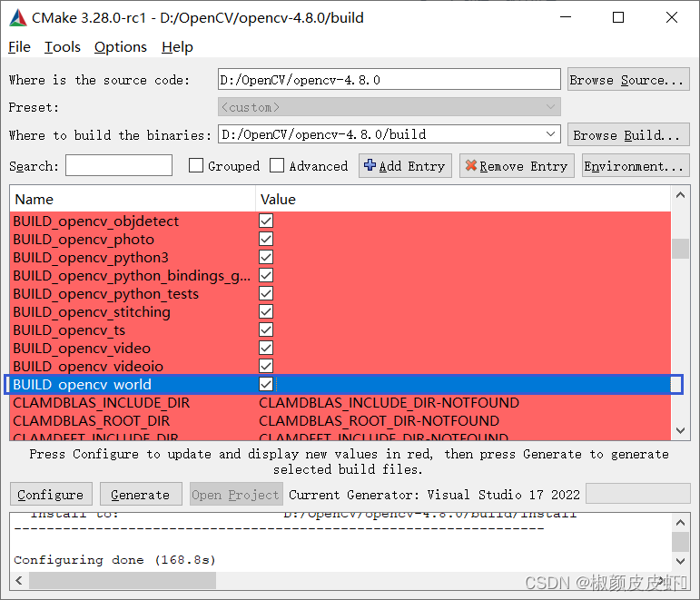Click the Value column header
The width and height of the screenshot is (700, 600).
[x=463, y=199]
